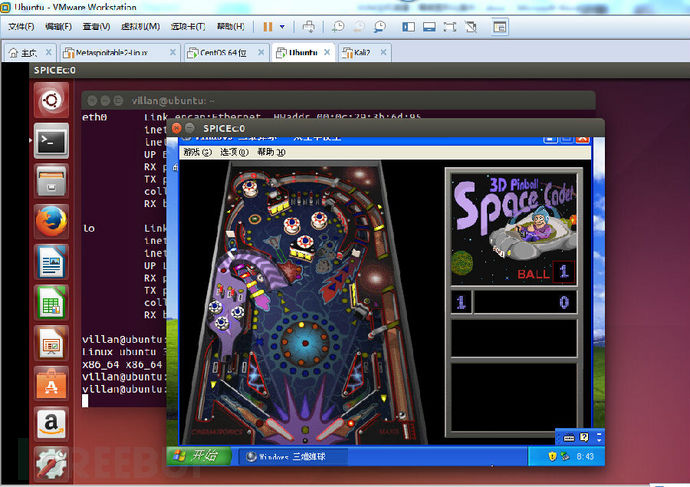Screen dimensions: 690x487
Task: Toggle thumbnail bar view icon
Action: 429,27
